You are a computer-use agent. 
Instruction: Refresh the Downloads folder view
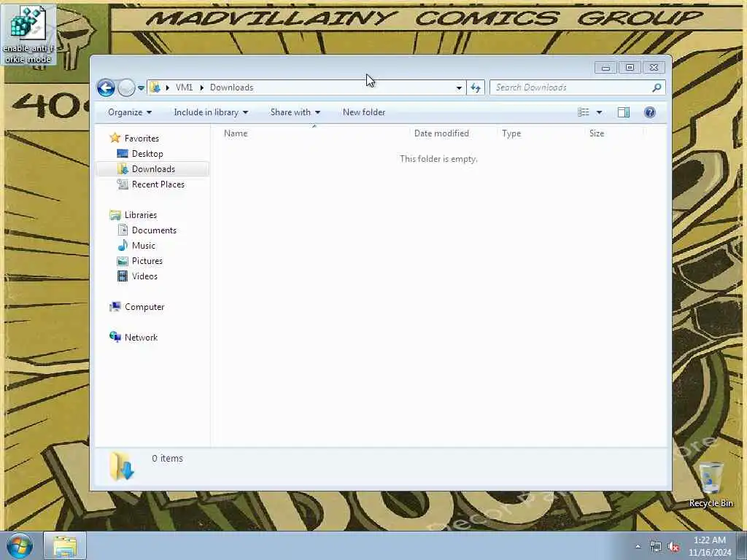[x=476, y=87]
